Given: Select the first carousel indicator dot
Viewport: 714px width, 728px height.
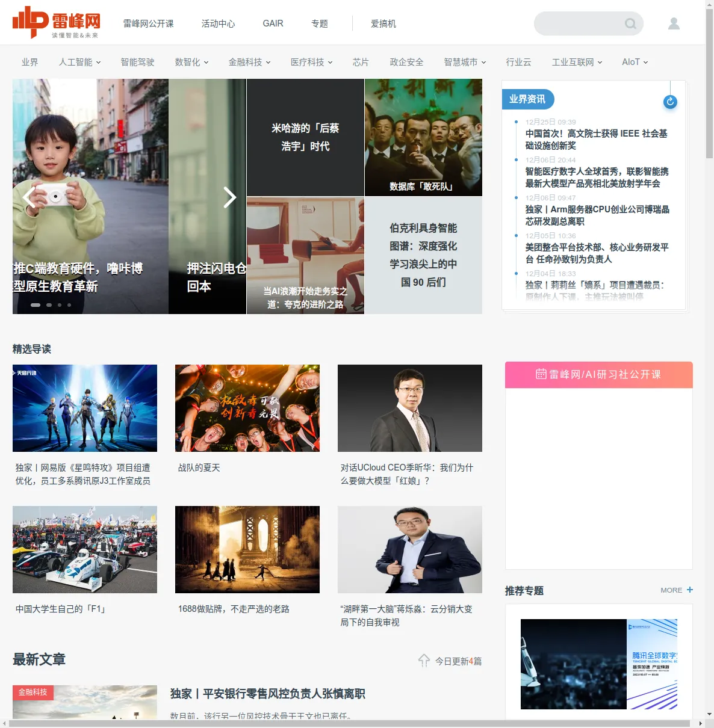Looking at the screenshot, I should point(36,305).
